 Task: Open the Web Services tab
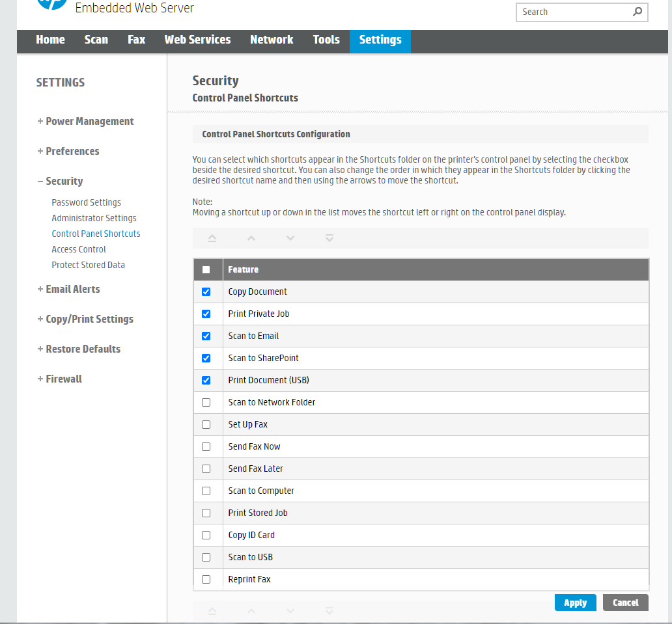pyautogui.click(x=197, y=40)
